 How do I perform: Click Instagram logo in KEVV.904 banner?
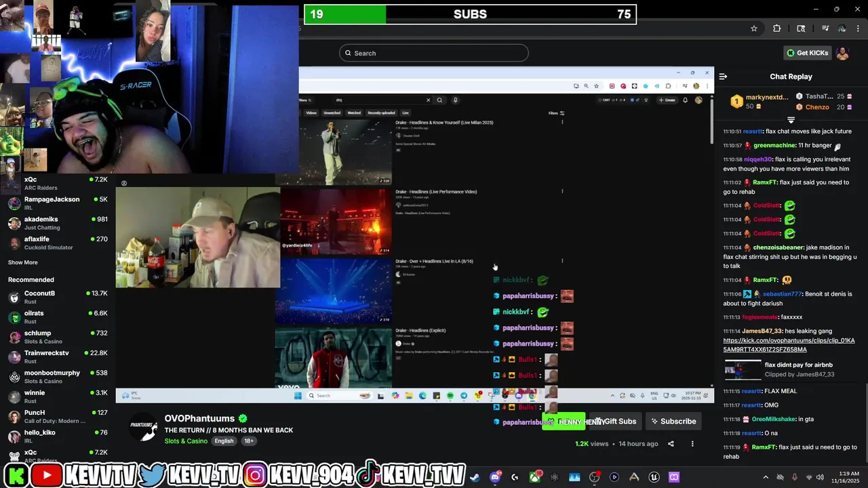(x=255, y=476)
